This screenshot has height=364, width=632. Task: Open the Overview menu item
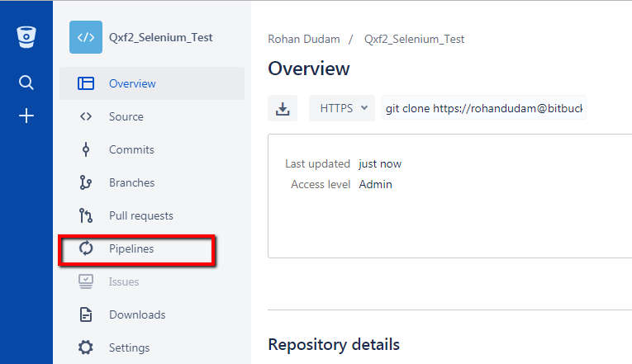pyautogui.click(x=152, y=83)
